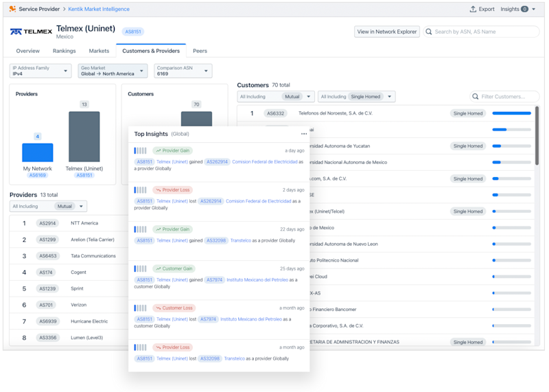Click the Provider Loss badge from 2 days ago
The width and height of the screenshot is (549, 392).
coord(173,190)
